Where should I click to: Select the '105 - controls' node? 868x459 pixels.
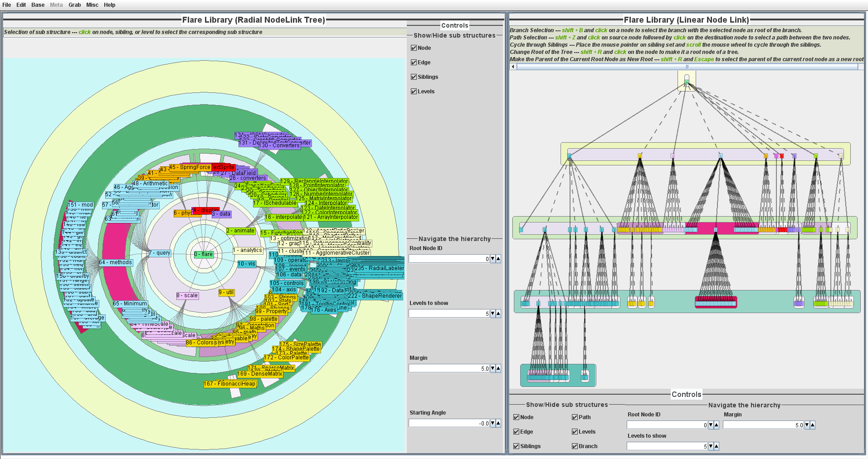point(288,283)
